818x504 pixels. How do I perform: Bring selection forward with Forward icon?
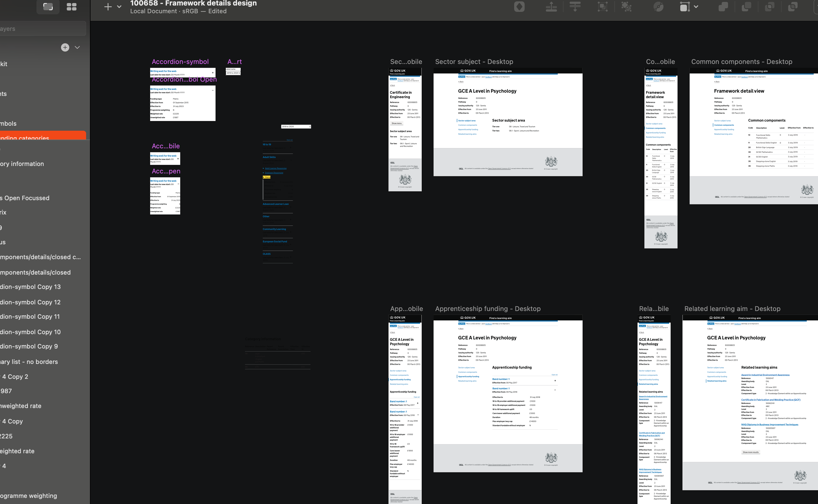click(551, 7)
